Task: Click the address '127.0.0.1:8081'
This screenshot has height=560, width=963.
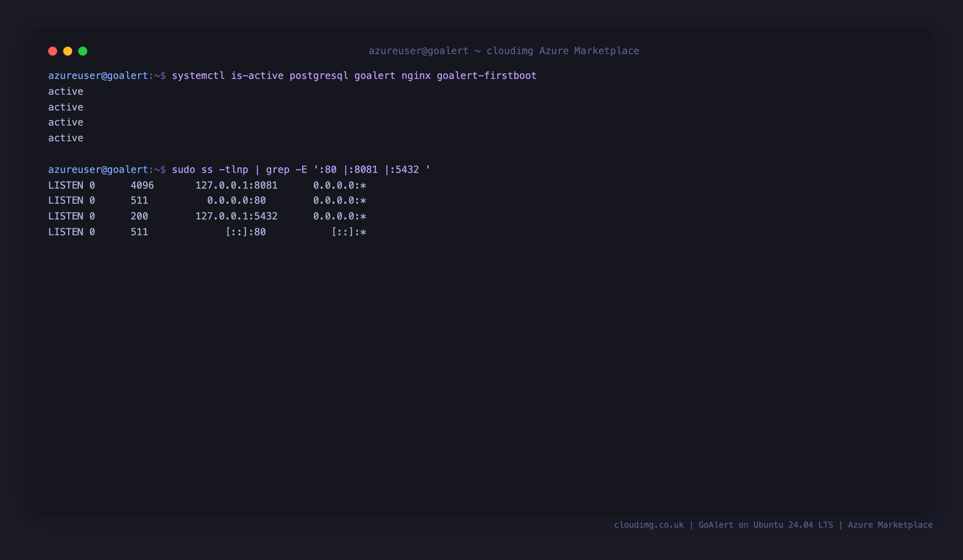Action: pyautogui.click(x=237, y=185)
